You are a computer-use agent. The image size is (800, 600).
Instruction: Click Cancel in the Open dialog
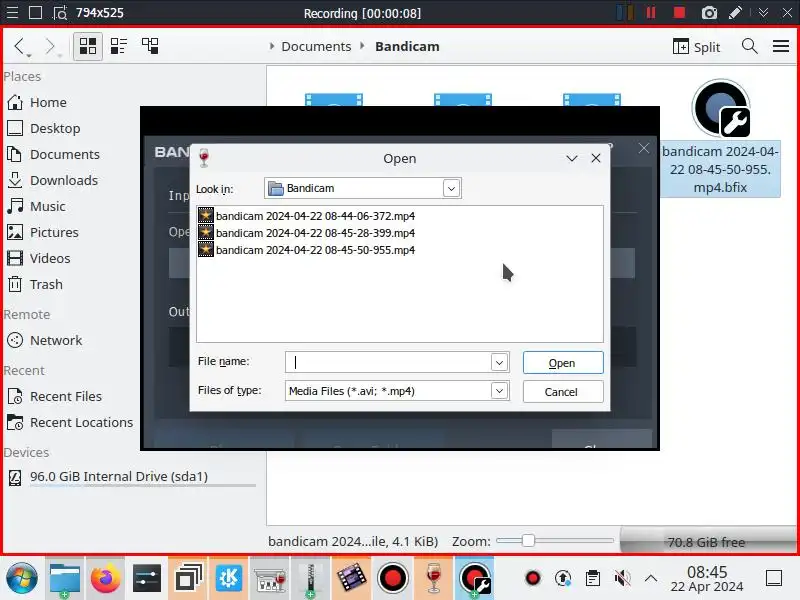[x=563, y=392]
